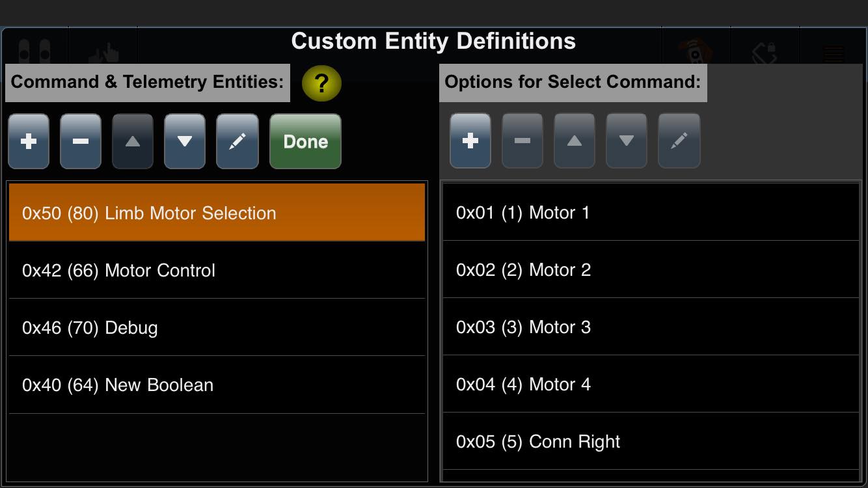Open help with the yellow question mark
The height and width of the screenshot is (488, 868).
[321, 83]
